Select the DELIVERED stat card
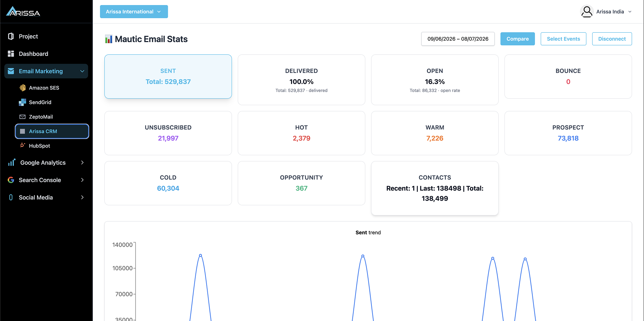The height and width of the screenshot is (321, 644). [x=302, y=80]
